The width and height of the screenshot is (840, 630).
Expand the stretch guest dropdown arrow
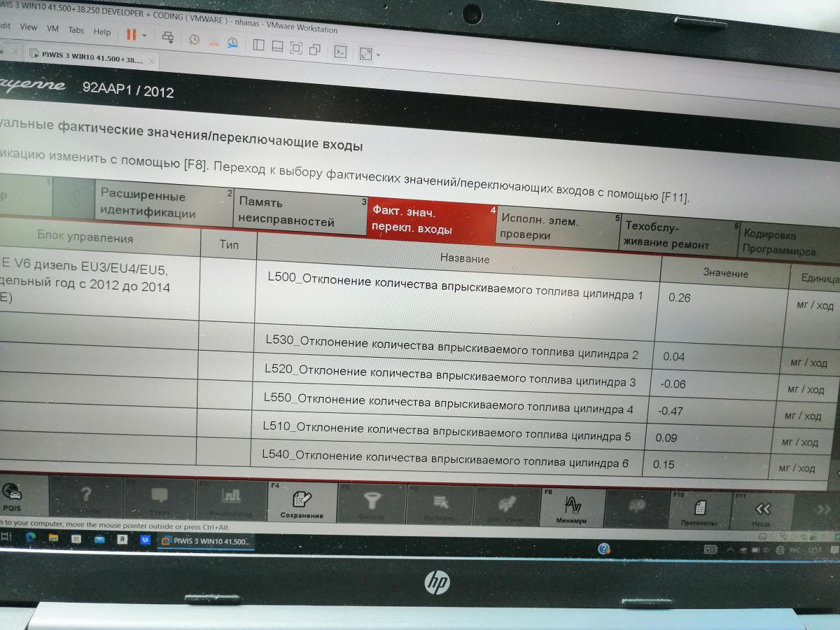tap(378, 55)
